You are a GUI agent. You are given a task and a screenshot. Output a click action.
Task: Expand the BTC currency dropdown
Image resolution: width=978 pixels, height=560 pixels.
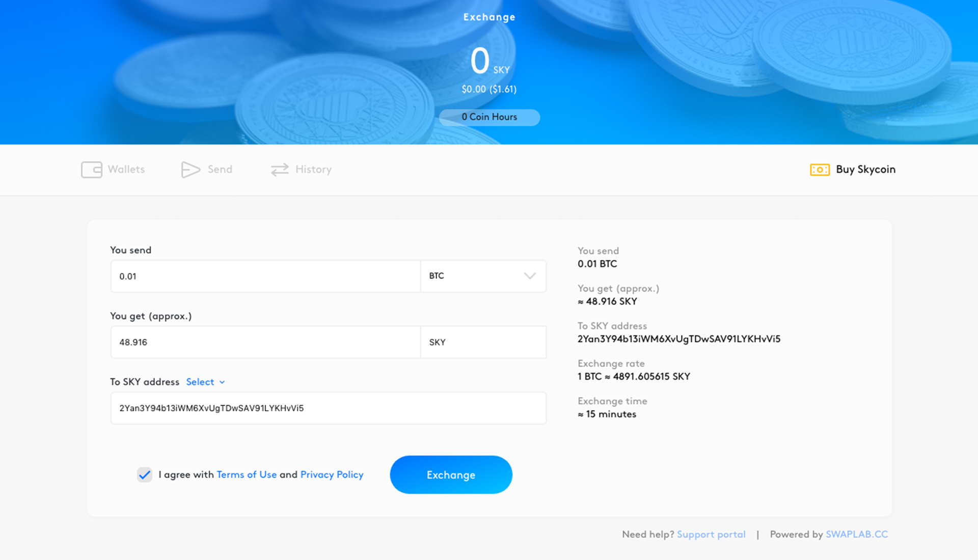point(530,276)
